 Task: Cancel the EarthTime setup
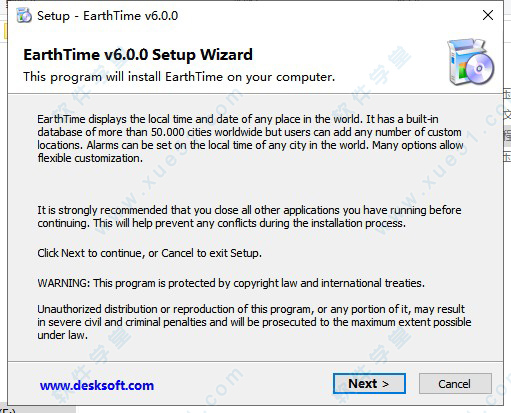pyautogui.click(x=455, y=383)
